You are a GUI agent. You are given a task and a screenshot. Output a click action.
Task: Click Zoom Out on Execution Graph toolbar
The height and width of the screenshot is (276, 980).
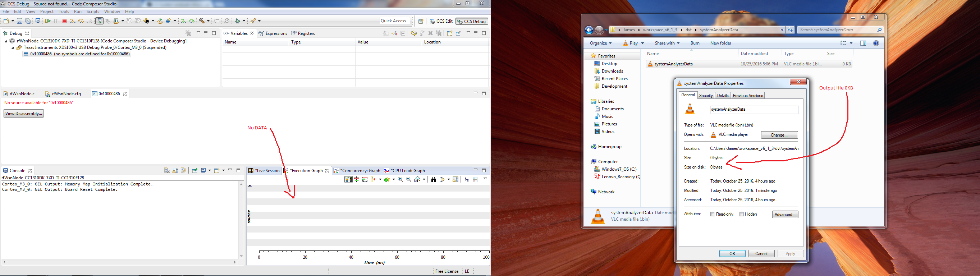click(x=409, y=179)
